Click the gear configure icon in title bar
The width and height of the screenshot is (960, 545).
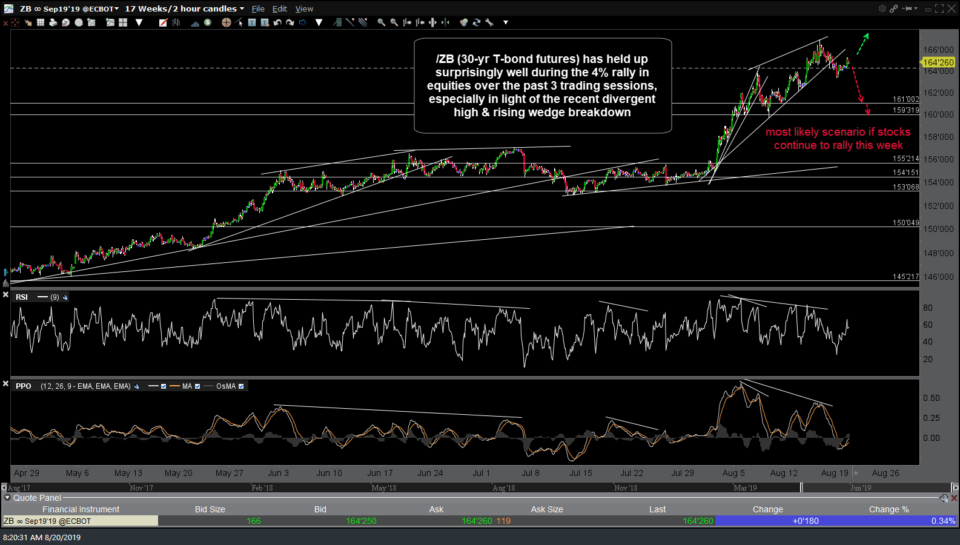point(882,9)
